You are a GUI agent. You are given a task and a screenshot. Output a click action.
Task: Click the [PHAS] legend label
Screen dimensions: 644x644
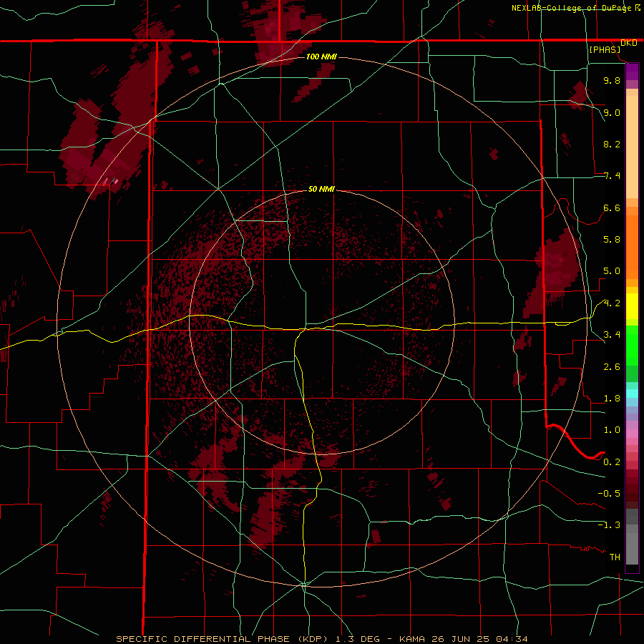tap(605, 49)
